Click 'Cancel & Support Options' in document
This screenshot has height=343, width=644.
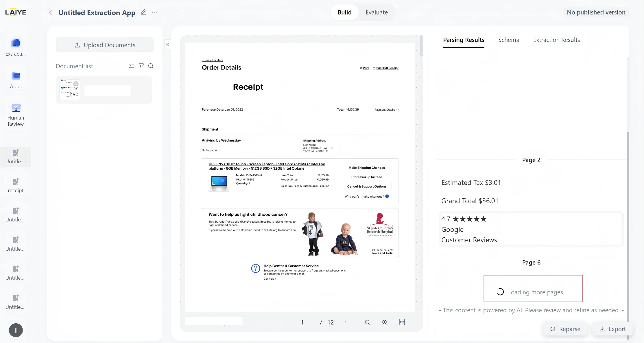coord(367,186)
